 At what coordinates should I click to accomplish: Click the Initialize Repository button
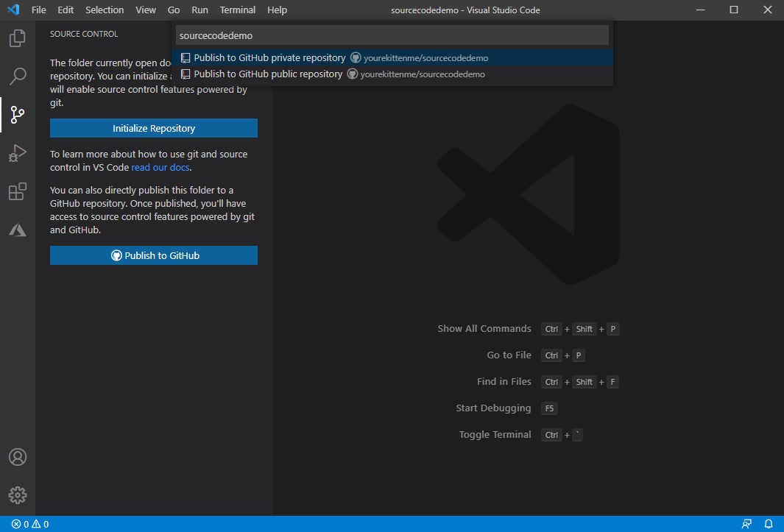tap(153, 127)
